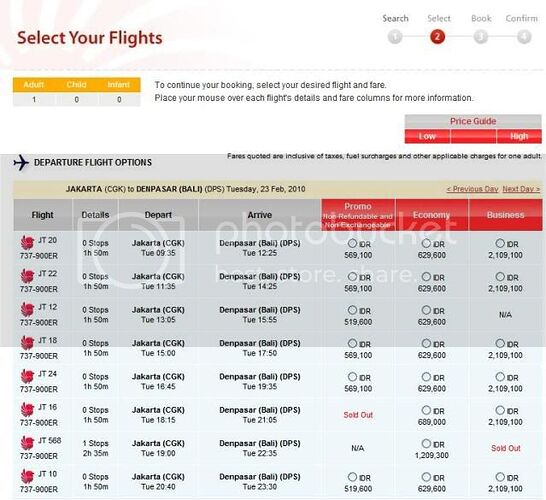The image size is (546, 500).
Task: Select Economy fare for flight JT 12
Action: 426,310
